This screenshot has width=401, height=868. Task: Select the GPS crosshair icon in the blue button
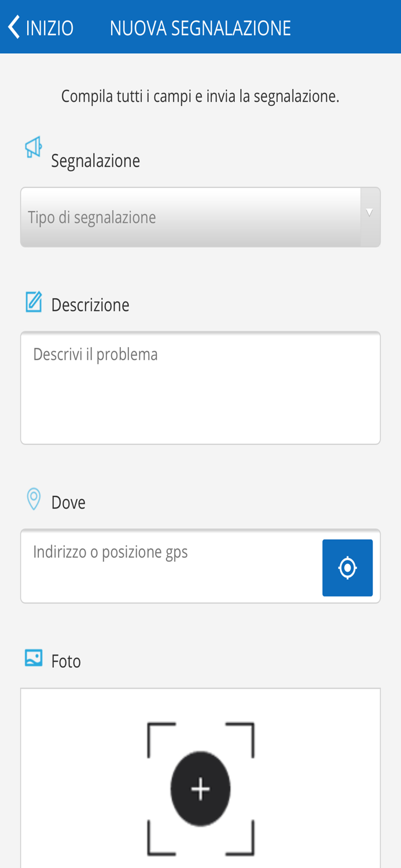tap(347, 567)
